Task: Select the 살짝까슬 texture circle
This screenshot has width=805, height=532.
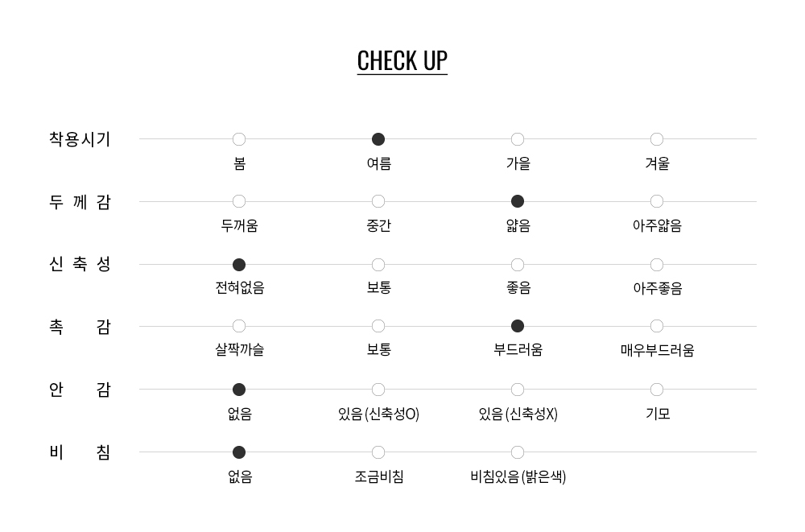Action: [239, 326]
